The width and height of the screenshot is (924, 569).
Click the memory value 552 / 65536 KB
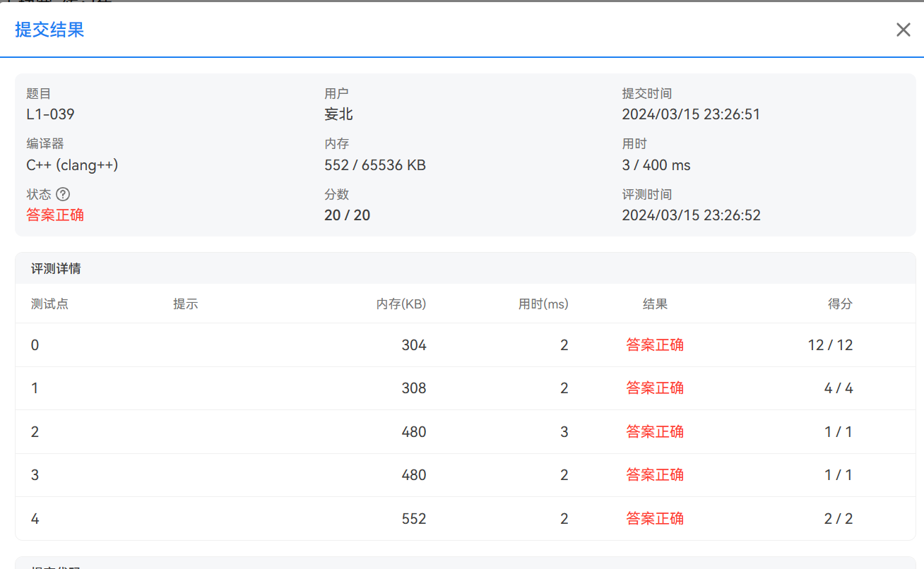[374, 165]
